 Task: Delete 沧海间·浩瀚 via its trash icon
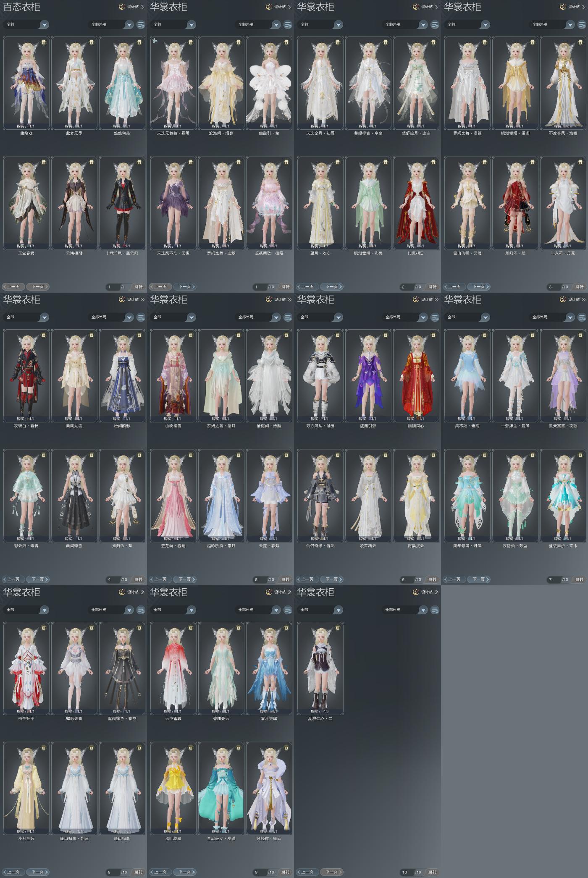286,335
